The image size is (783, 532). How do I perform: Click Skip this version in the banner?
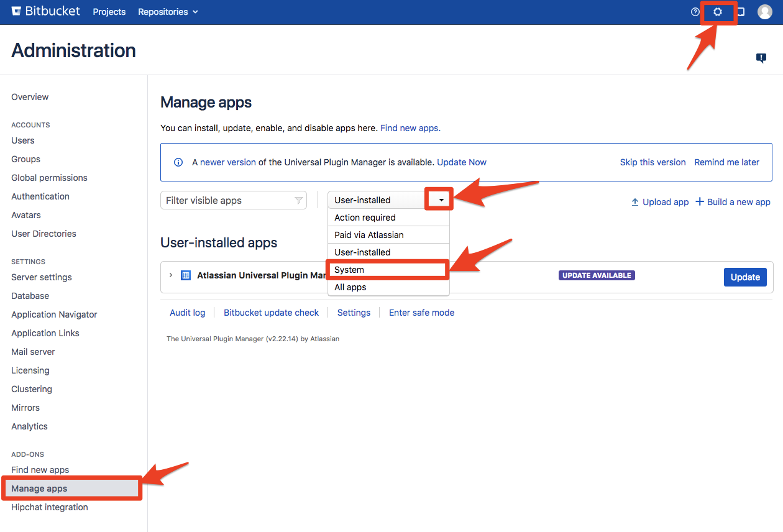pyautogui.click(x=652, y=162)
